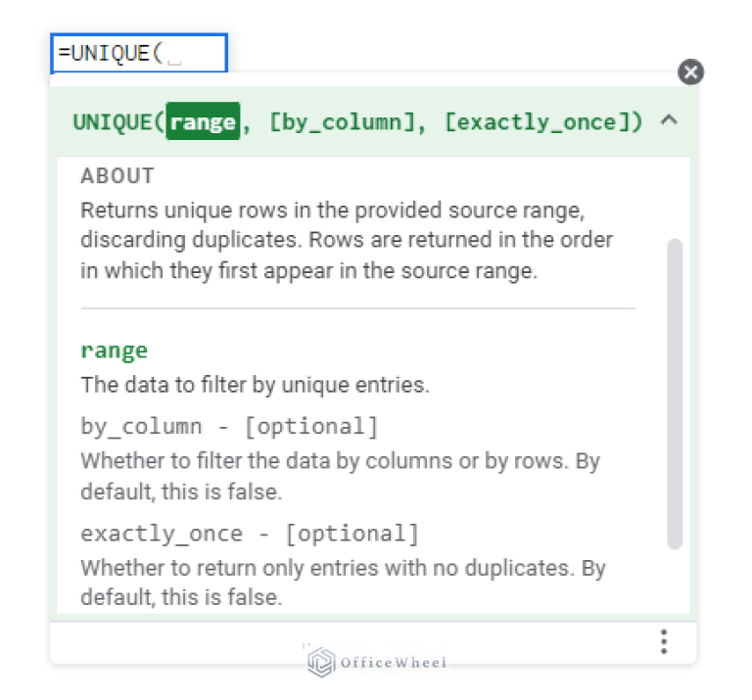Viewport: 752px width, 700px height.
Task: Click the by_column - [optional] label
Action: (x=230, y=426)
